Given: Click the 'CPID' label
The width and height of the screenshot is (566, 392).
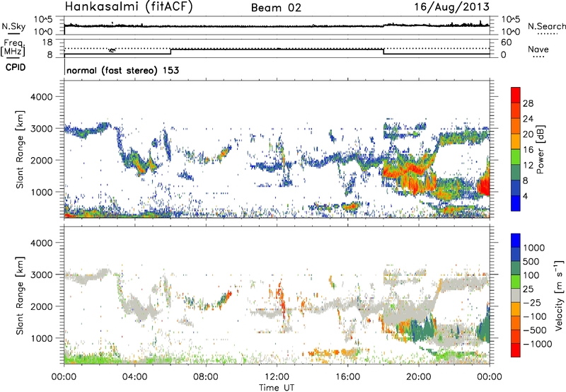Looking at the screenshot, I should coord(16,67).
